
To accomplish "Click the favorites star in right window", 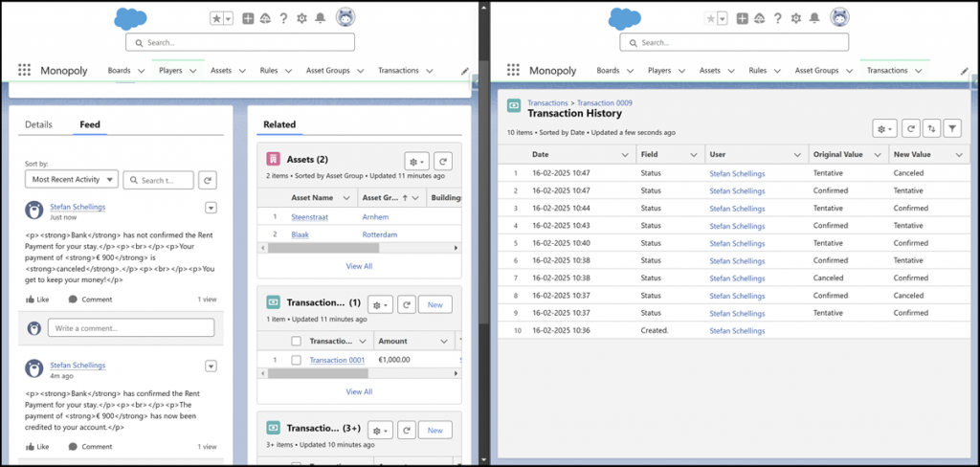I will click(x=711, y=19).
